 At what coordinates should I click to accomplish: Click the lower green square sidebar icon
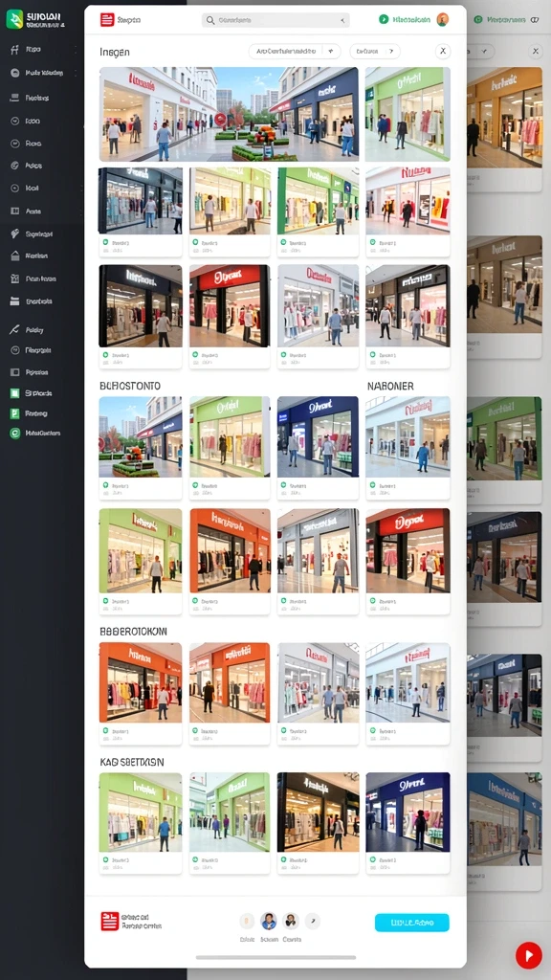[x=15, y=413]
